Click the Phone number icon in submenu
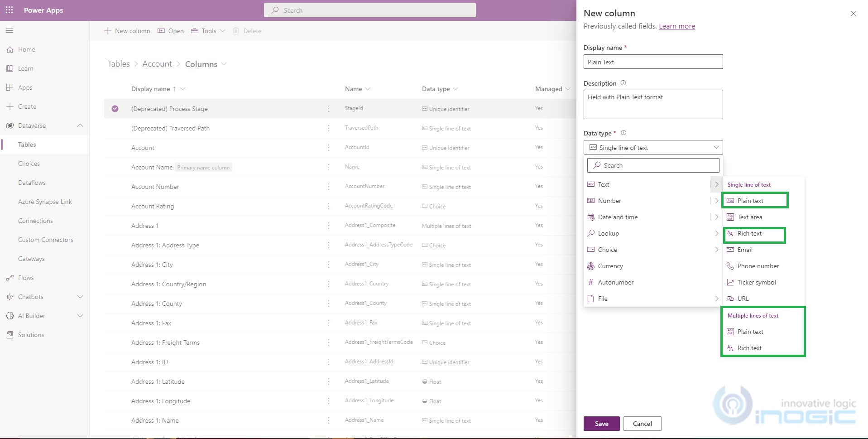This screenshot has height=439, width=868. click(730, 266)
